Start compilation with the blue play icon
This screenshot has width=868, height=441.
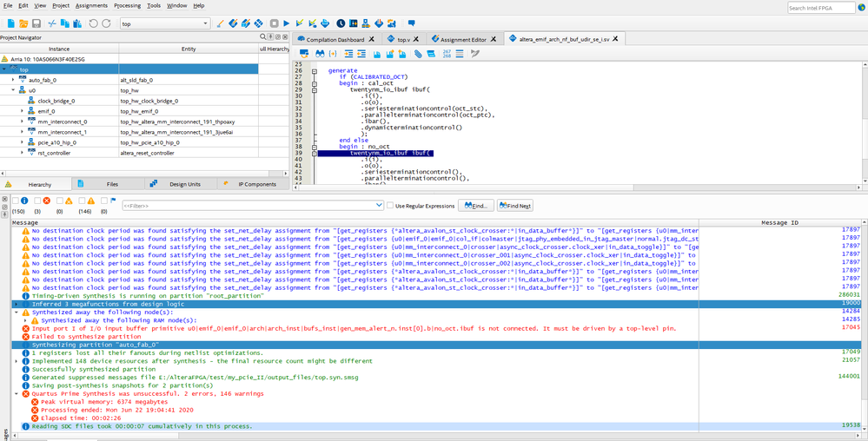[x=286, y=23]
